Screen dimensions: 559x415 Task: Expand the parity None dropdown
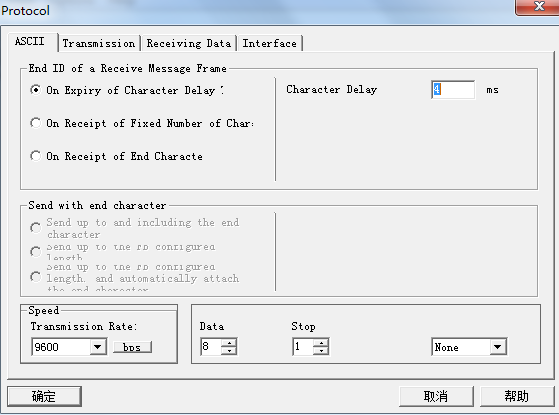click(498, 347)
